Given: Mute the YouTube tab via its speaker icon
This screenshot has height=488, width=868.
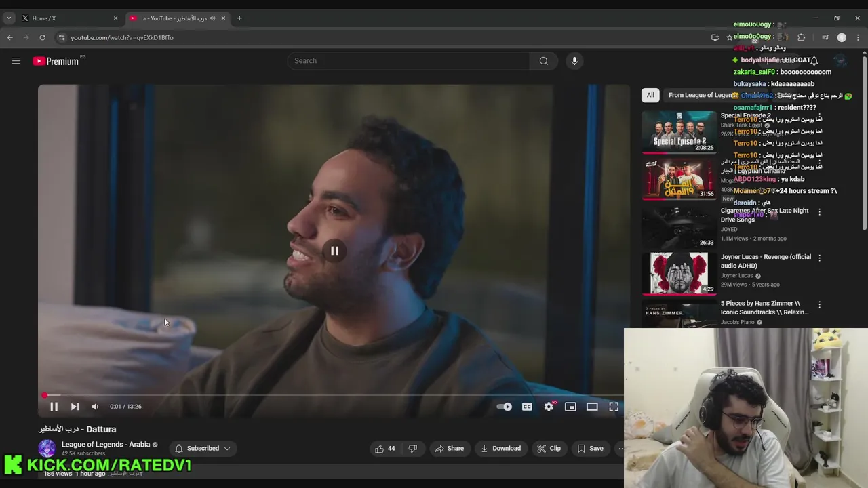Looking at the screenshot, I should (212, 18).
